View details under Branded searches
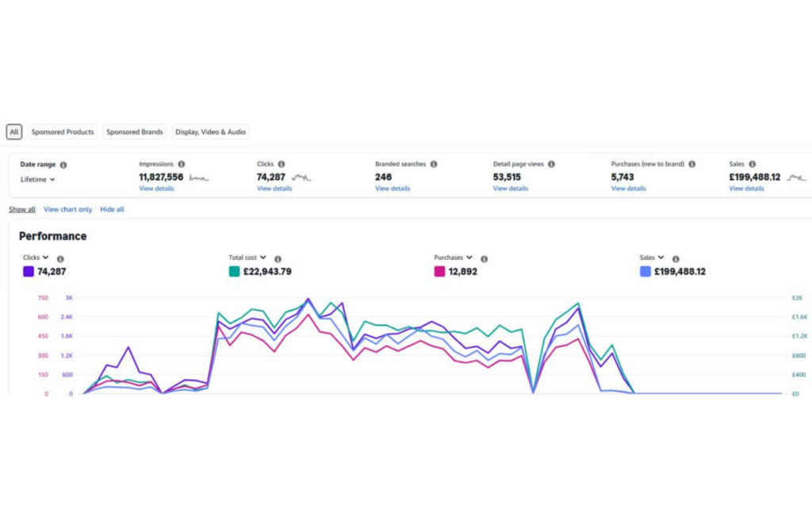Screen dimensions: 812x512 [x=393, y=189]
